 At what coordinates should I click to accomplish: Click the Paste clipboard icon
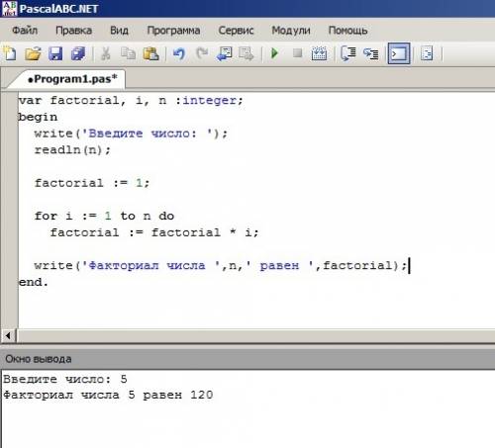click(x=150, y=53)
